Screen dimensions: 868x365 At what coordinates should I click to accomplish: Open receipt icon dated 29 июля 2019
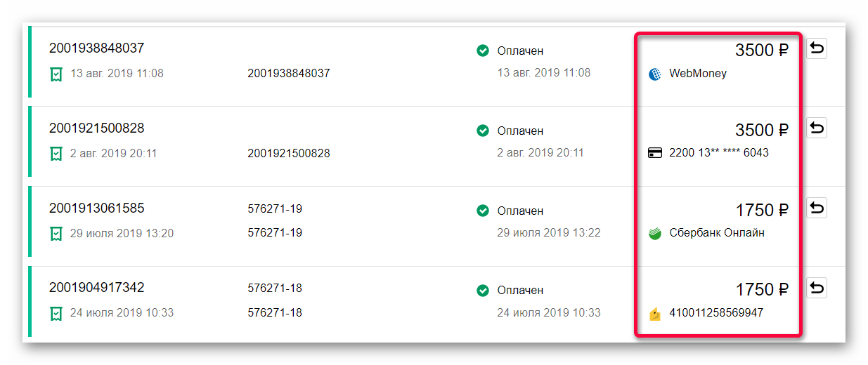56,234
